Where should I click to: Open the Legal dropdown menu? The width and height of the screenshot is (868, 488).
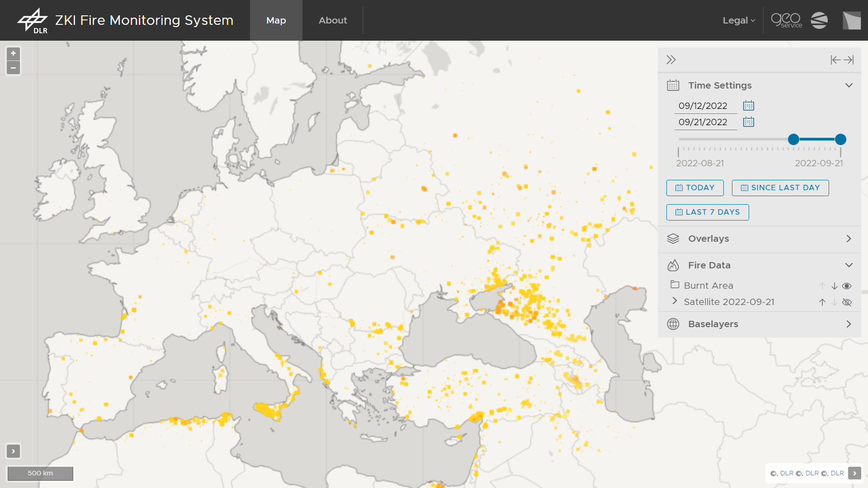739,20
